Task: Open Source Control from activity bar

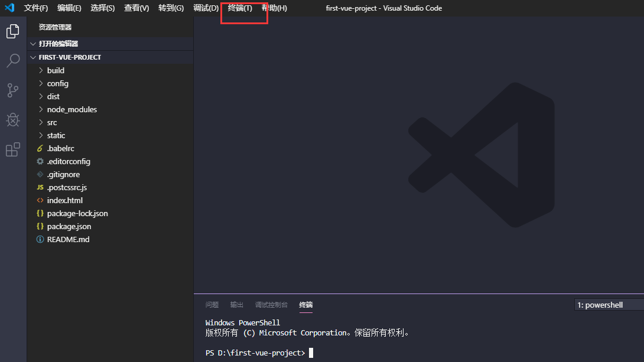Action: (12, 90)
